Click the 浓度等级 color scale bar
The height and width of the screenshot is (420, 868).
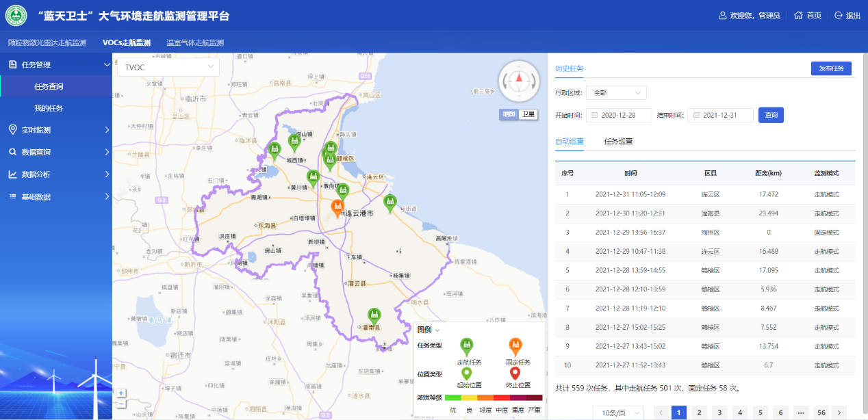coord(493,397)
